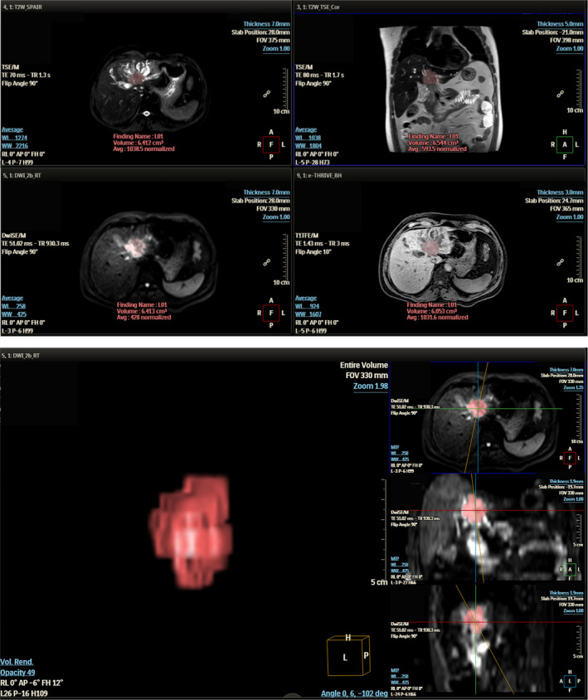
Task: Click the 10 cm scale ruler in T2W_TSE_Cor viewport
Action: point(578,91)
